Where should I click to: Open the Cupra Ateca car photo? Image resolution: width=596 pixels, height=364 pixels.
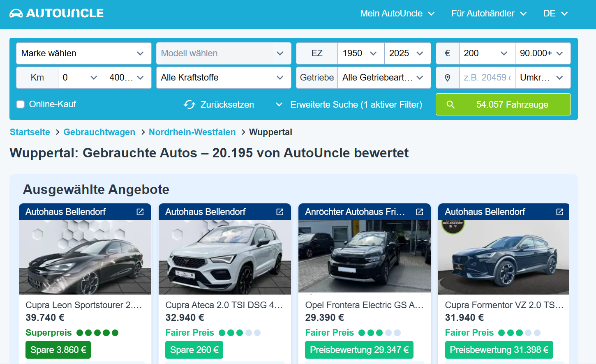[x=225, y=257]
